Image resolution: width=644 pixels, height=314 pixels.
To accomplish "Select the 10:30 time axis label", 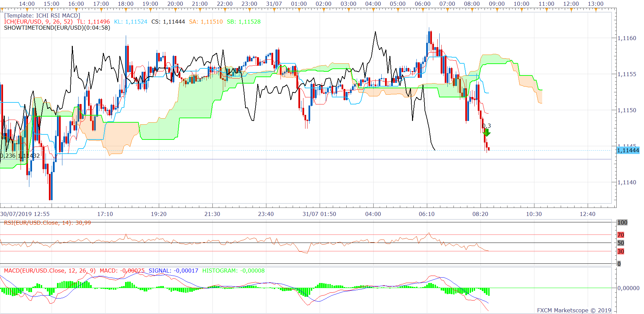I will (534, 214).
